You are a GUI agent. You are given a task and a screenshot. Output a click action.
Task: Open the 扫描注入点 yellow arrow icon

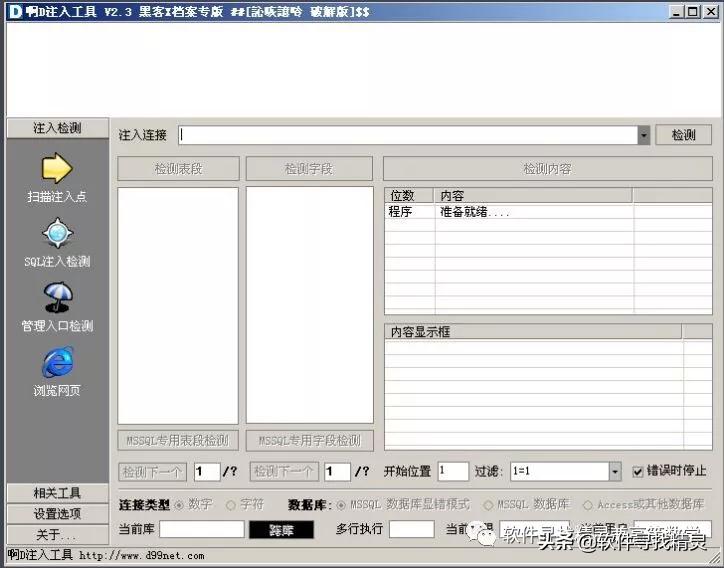(57, 168)
